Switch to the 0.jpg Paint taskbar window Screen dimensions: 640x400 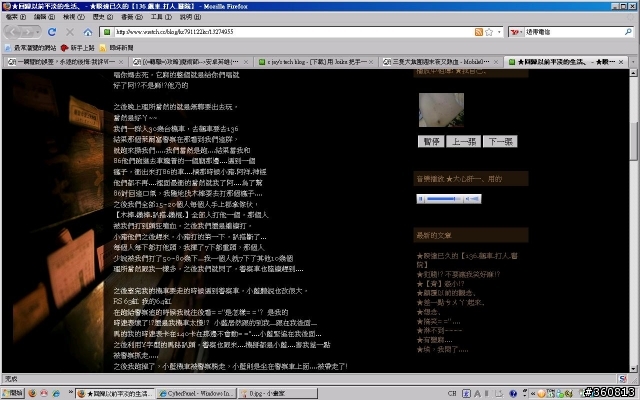pyautogui.click(x=278, y=393)
